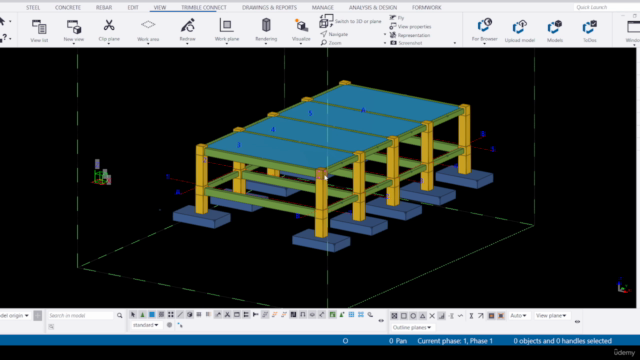Click the small icon under the search box
Screen dimensions: 640x360
click(x=51, y=327)
